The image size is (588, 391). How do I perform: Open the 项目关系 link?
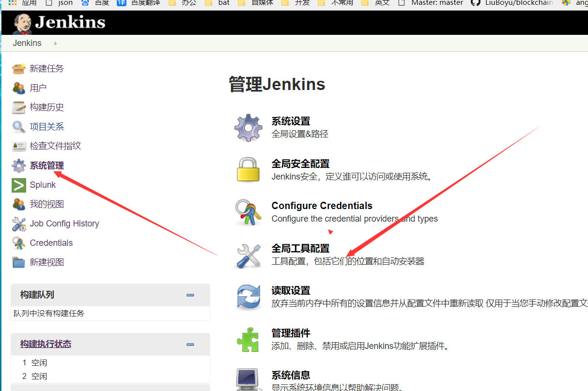46,127
